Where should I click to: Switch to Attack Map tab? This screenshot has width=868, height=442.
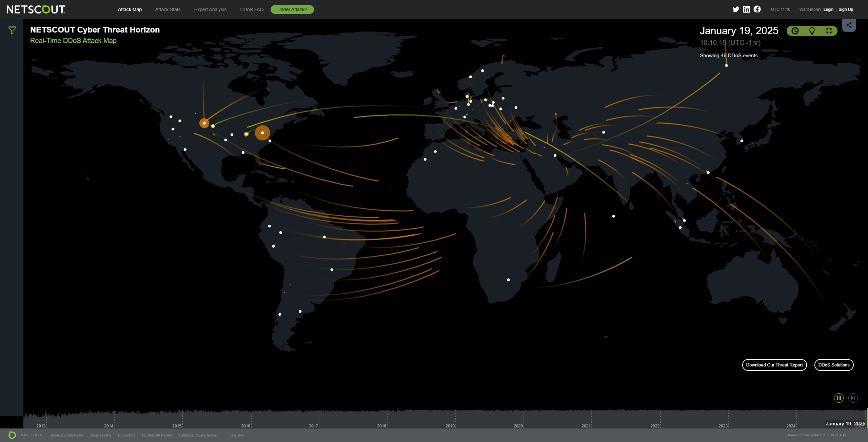point(130,9)
